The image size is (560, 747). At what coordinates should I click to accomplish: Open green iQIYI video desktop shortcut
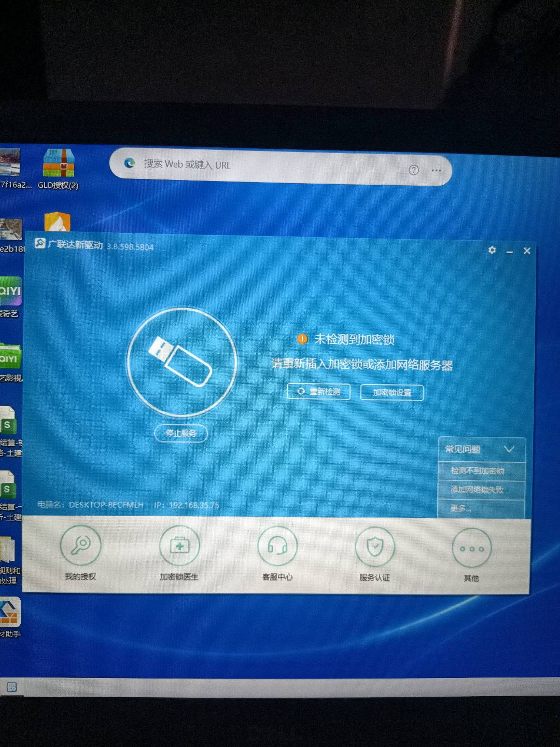click(x=10, y=363)
